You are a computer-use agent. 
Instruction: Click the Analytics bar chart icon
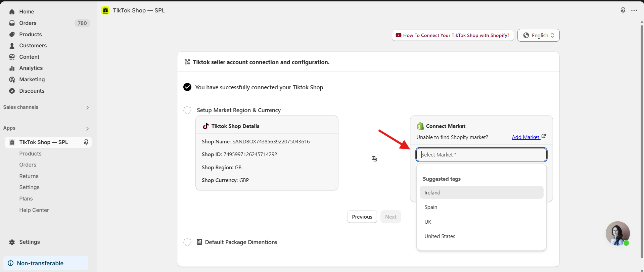tap(12, 68)
